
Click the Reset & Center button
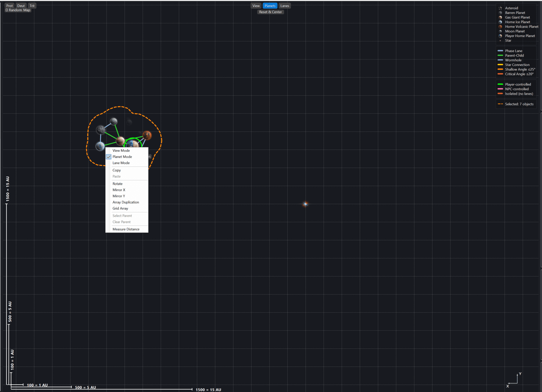(270, 12)
